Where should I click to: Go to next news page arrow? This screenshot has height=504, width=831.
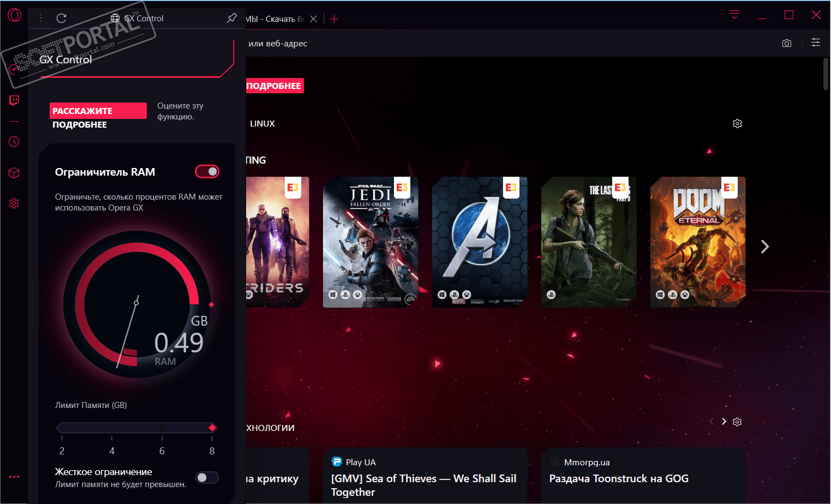coord(724,422)
